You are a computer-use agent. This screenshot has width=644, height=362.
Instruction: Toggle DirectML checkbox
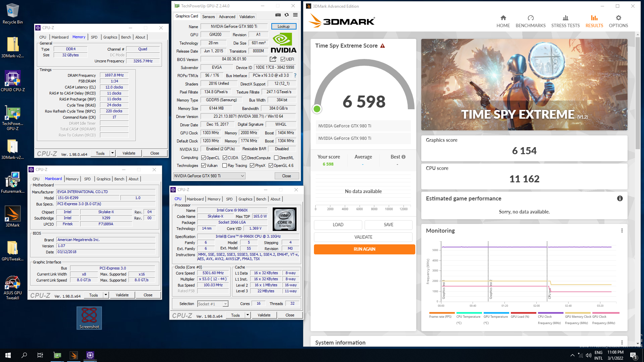click(x=276, y=158)
